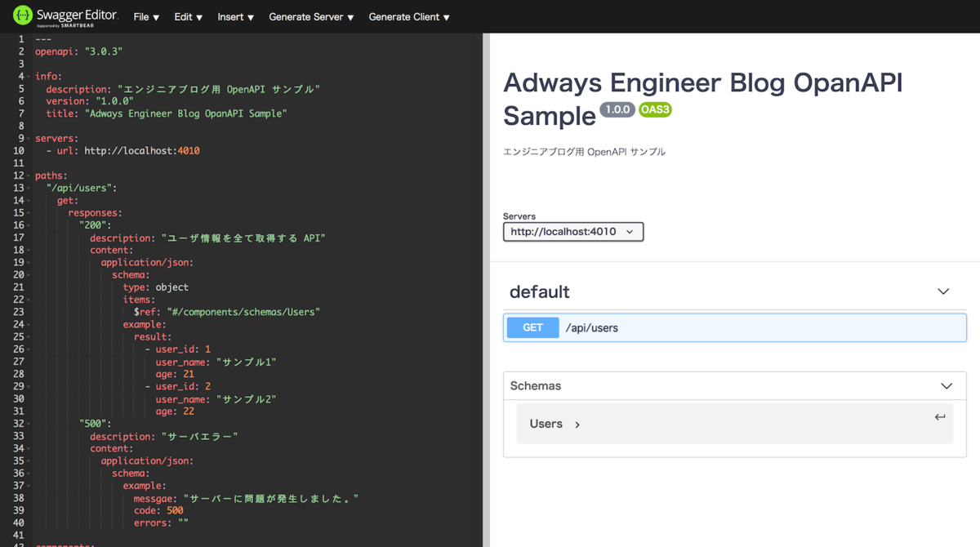Click the "code: 500" line

(x=158, y=510)
